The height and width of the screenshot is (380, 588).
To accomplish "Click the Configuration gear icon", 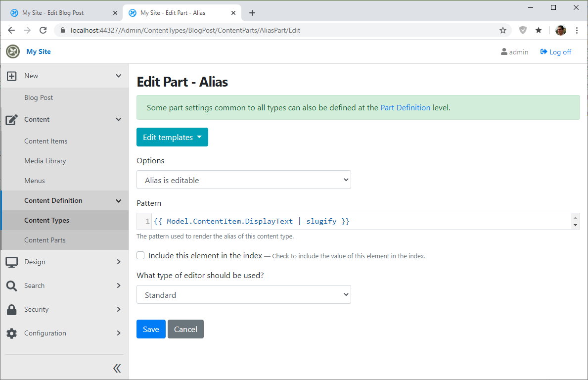I will [12, 333].
